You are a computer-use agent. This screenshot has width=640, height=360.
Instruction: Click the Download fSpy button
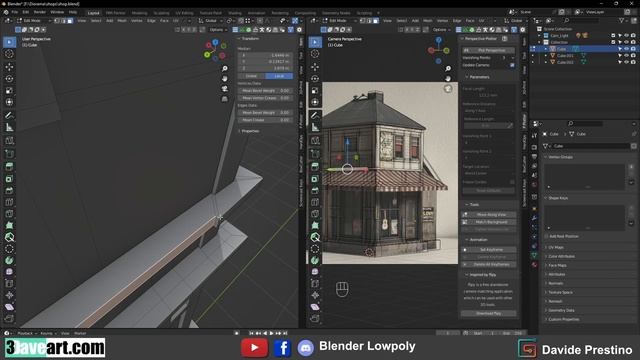pos(489,313)
